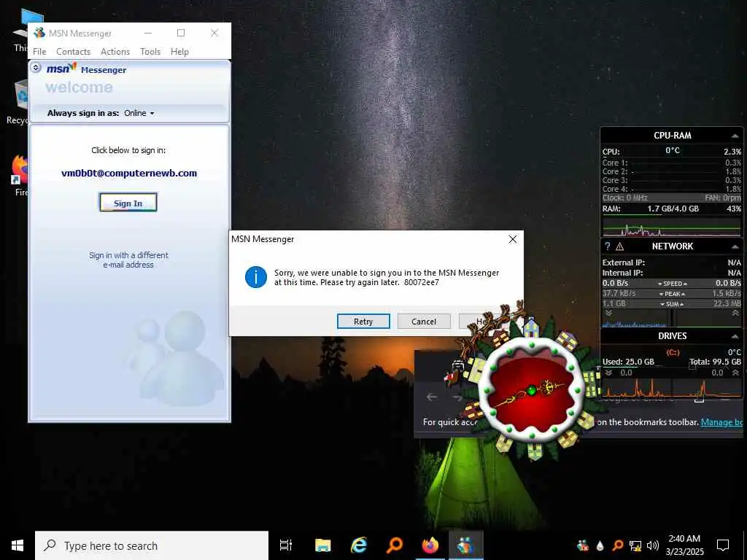Open Task View on the taskbar

pyautogui.click(x=286, y=545)
